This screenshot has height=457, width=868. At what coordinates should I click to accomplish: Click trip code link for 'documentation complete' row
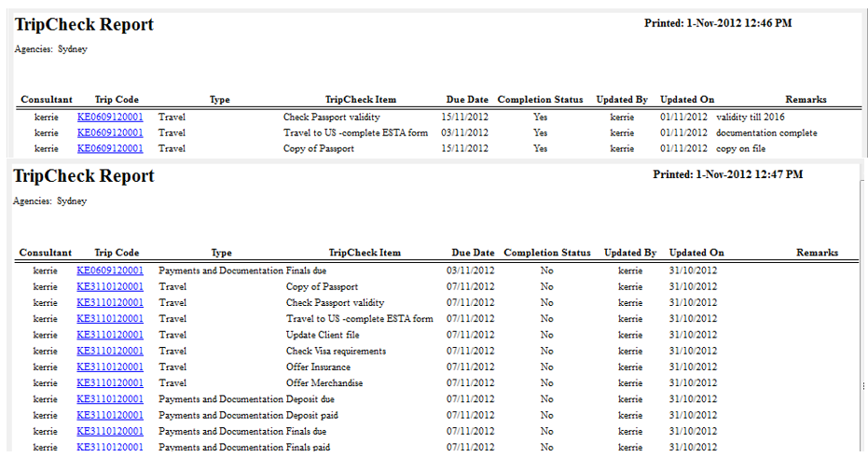[x=110, y=133]
